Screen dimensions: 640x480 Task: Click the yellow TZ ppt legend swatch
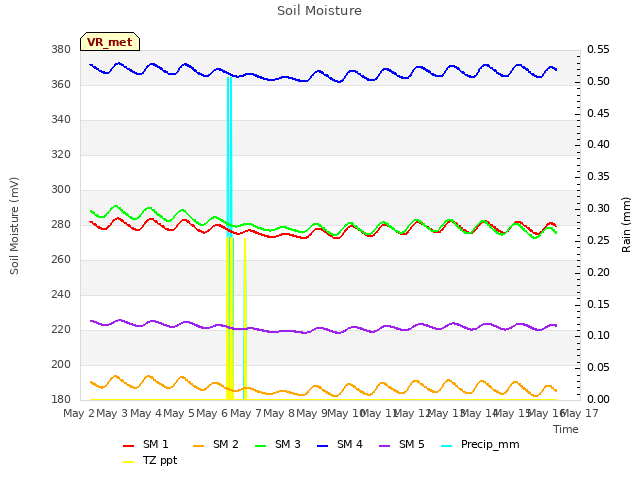(129, 462)
